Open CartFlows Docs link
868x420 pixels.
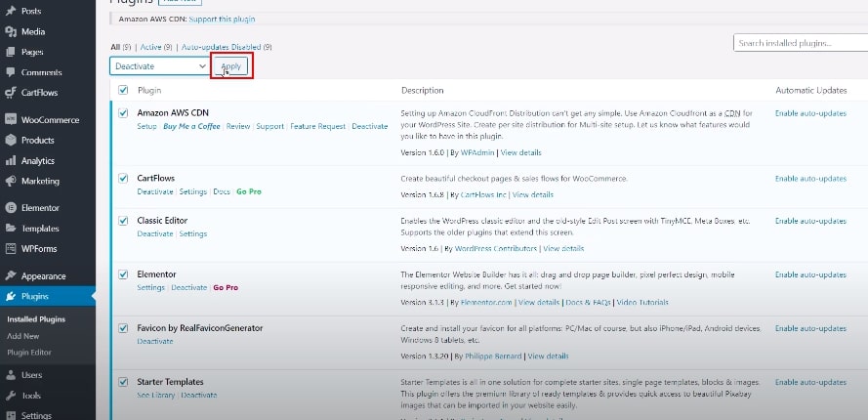222,191
